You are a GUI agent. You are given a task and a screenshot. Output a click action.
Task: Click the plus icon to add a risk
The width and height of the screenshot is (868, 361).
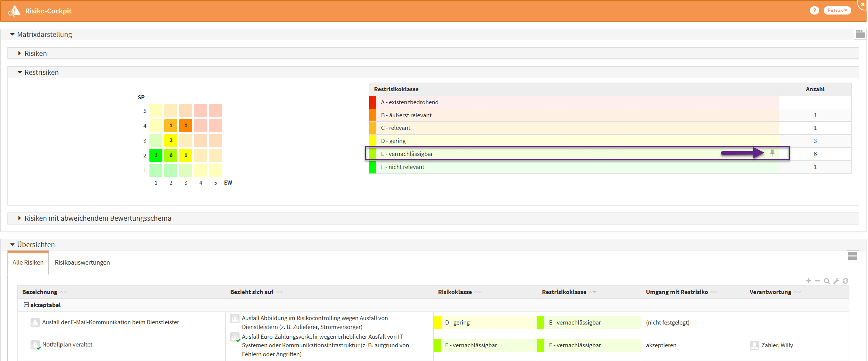point(808,281)
